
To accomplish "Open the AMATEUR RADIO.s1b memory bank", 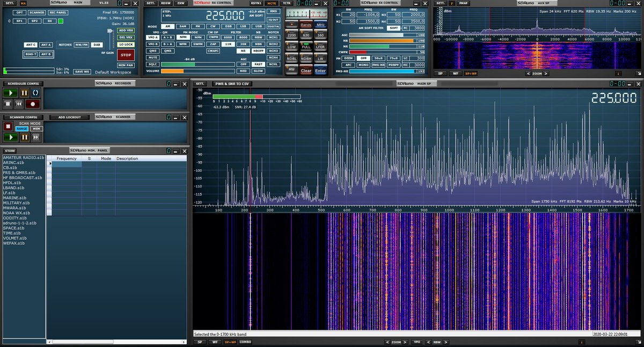I will (23, 157).
